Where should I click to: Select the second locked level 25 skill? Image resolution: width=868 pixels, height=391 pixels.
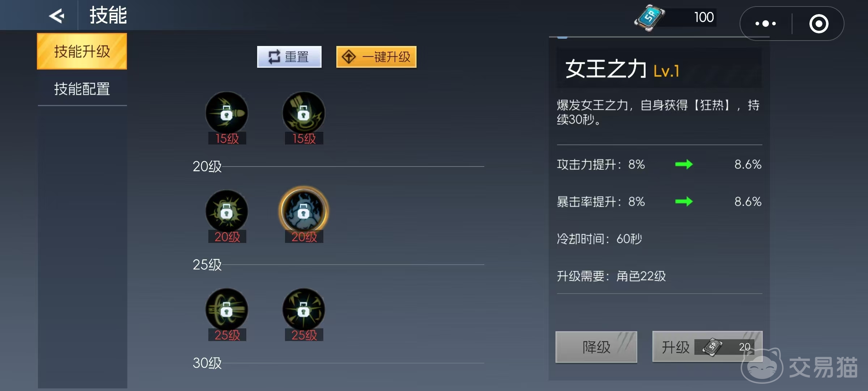click(x=303, y=310)
